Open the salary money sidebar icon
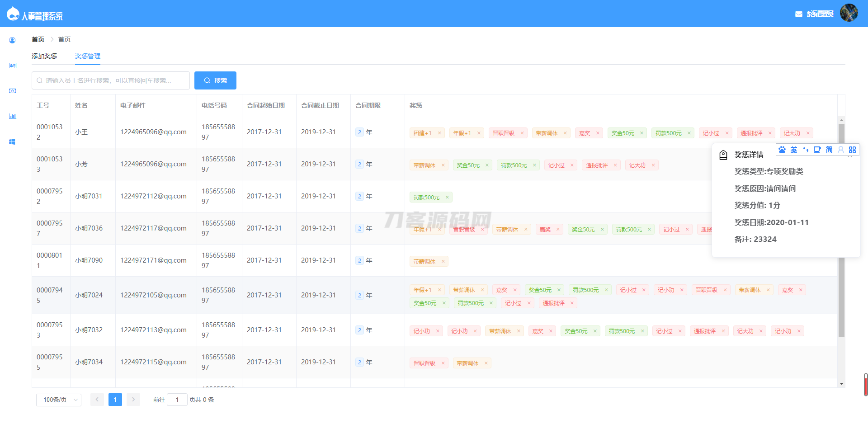868x438 pixels. pos(12,91)
